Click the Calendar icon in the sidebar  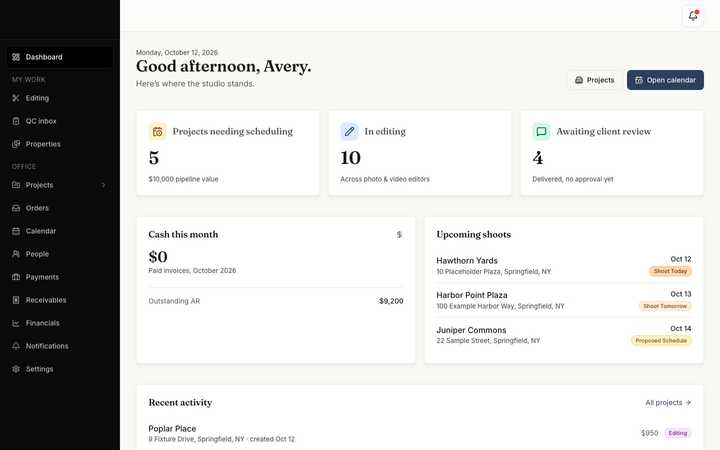tap(16, 231)
